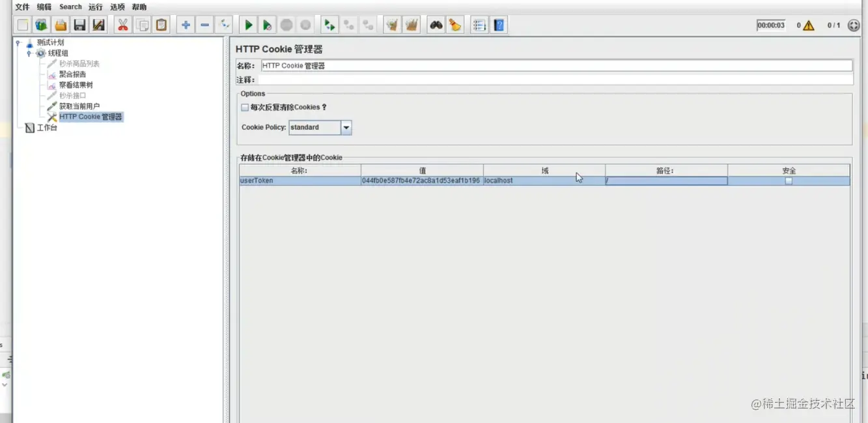
Task: Click the Clear All results icon
Action: 412,25
